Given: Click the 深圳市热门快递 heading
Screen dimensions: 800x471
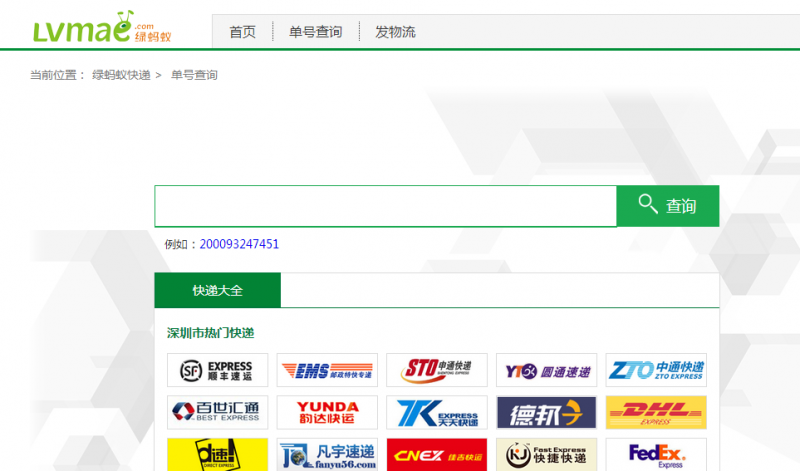Looking at the screenshot, I should [x=210, y=333].
